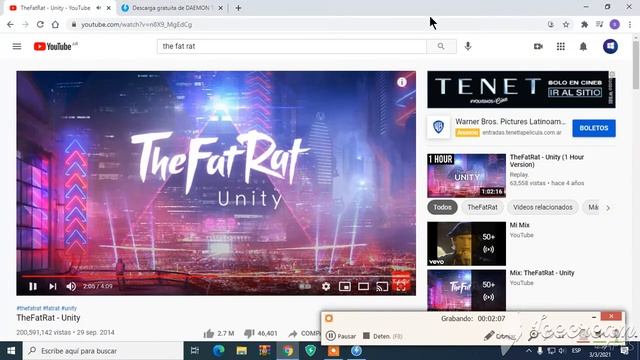Click the taskbar search box 'Escribe aquí para buscar'

coord(102,351)
